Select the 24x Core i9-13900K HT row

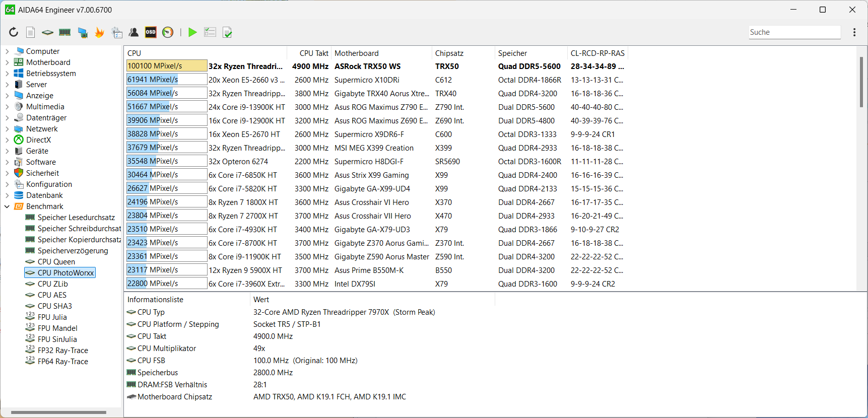pyautogui.click(x=376, y=107)
